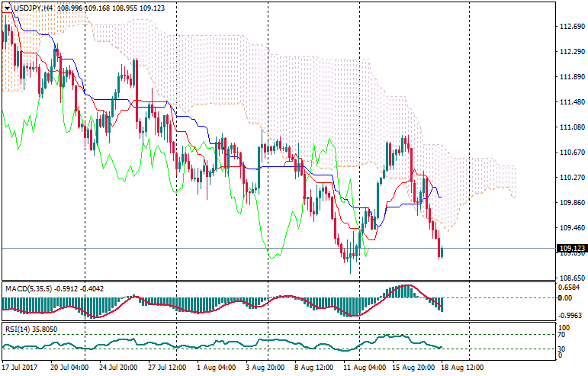
Task: Click the USDJPY,H4 symbol title
Action: [x=34, y=8]
